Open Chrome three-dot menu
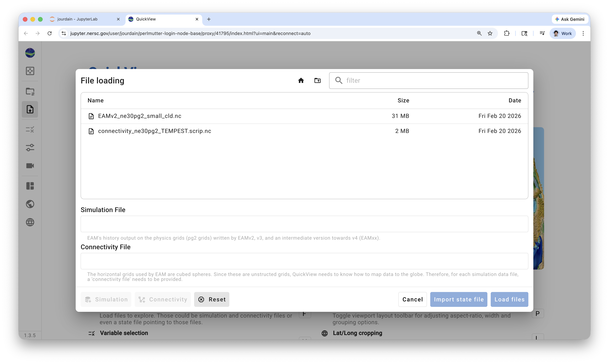This screenshot has width=609, height=364. 583,33
